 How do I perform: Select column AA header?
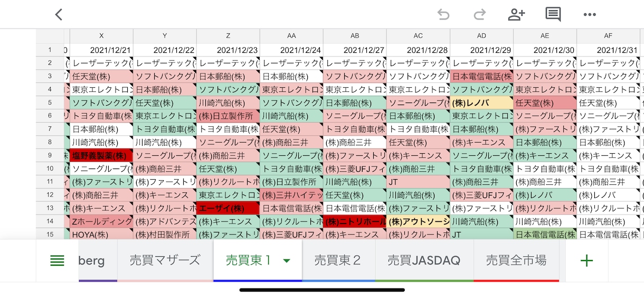tap(291, 36)
